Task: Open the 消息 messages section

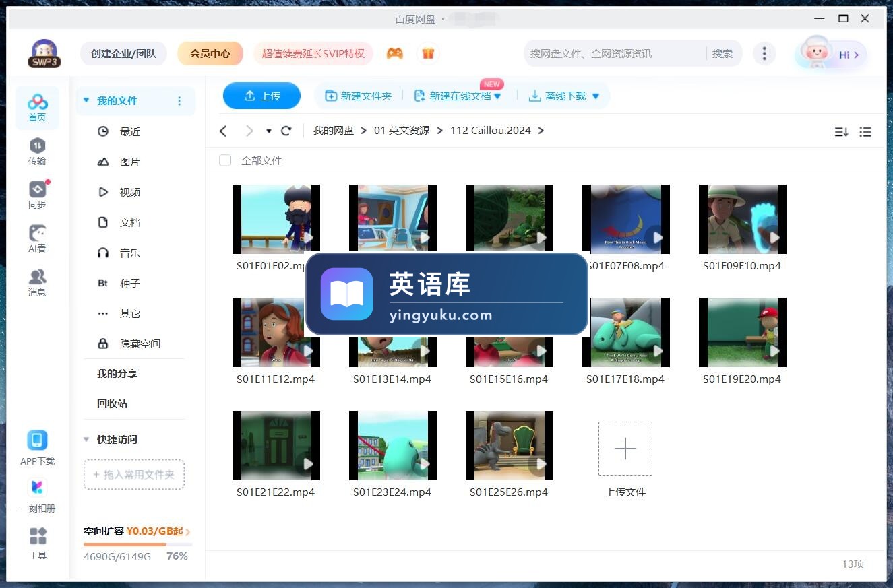Action: point(38,283)
